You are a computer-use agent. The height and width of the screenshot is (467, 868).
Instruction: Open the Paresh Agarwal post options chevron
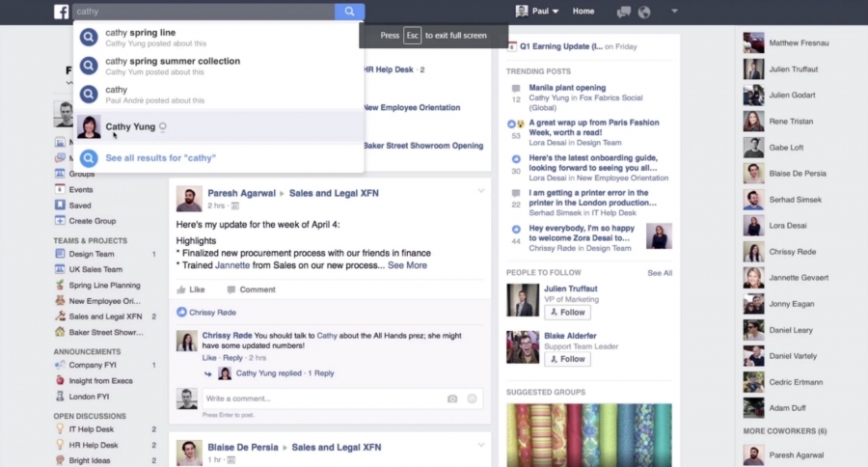click(481, 191)
